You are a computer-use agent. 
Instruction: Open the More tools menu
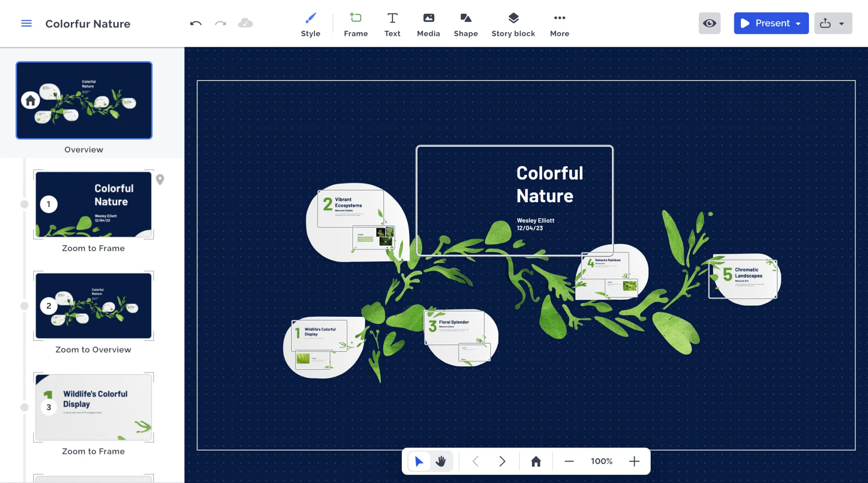559,23
